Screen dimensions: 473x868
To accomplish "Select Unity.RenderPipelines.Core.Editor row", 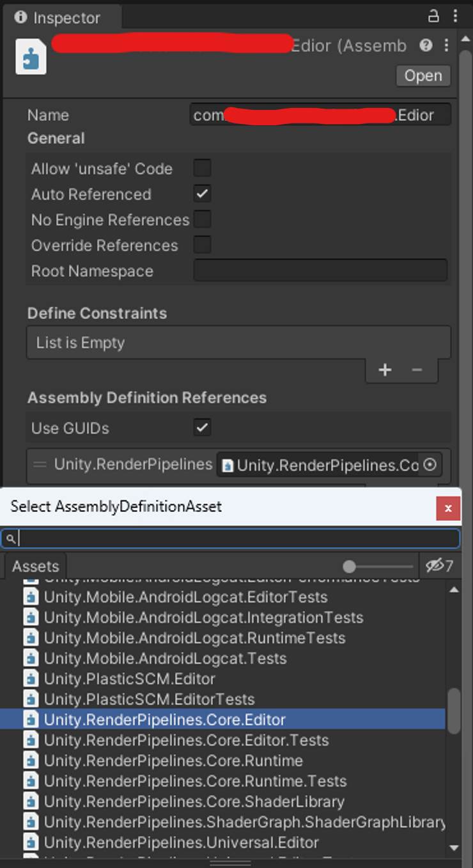I will pos(222,720).
